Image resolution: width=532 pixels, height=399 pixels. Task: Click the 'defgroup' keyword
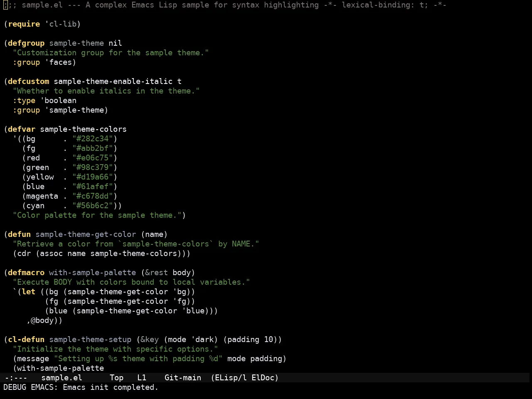coord(26,43)
